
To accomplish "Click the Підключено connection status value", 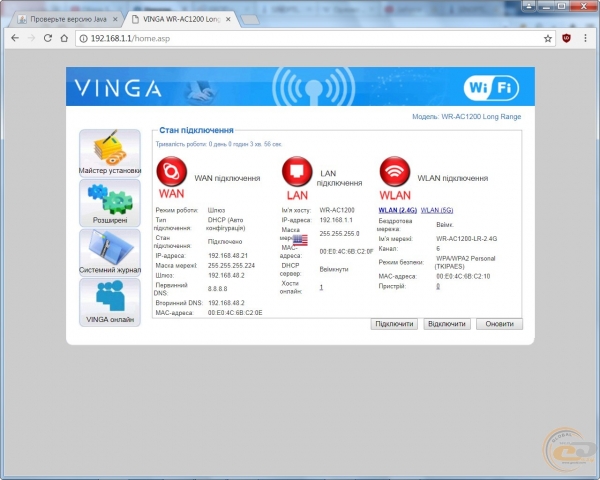I will [x=225, y=242].
